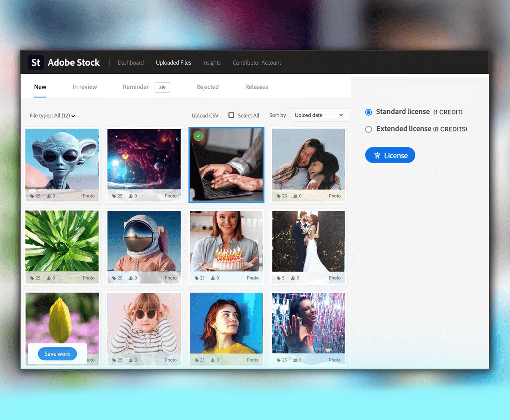
Task: Open the Dashboard menu item
Action: [130, 62]
